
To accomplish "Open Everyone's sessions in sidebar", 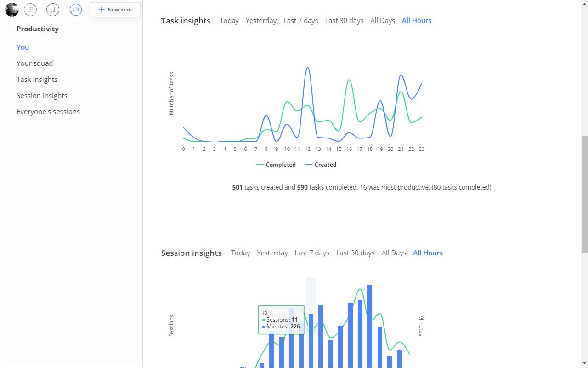I will tap(48, 111).
